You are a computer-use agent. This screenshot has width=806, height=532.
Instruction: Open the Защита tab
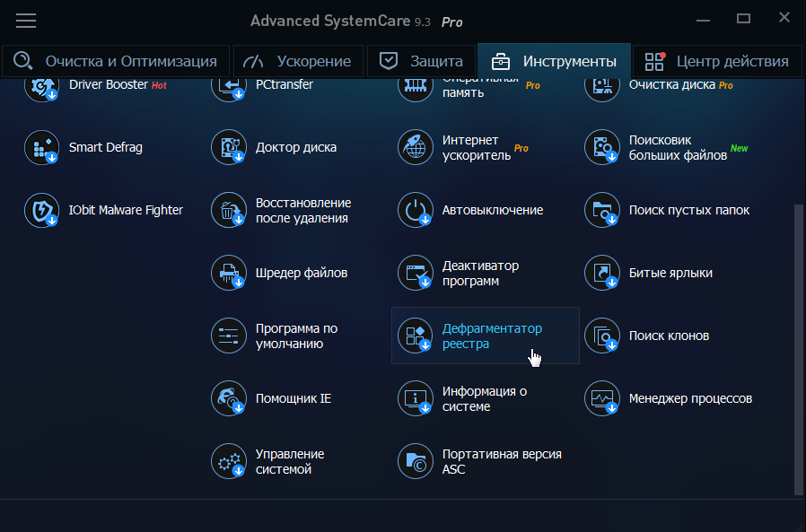pos(420,61)
